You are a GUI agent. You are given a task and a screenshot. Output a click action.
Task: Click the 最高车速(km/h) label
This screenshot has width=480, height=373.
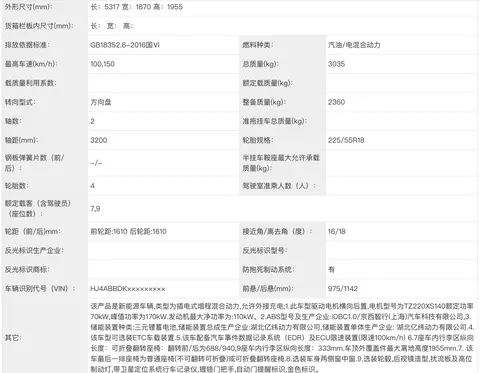click(31, 64)
